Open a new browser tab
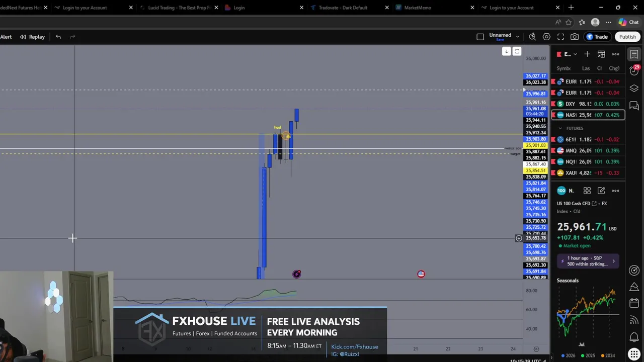Viewport: 644px width, 362px height. pos(571,8)
